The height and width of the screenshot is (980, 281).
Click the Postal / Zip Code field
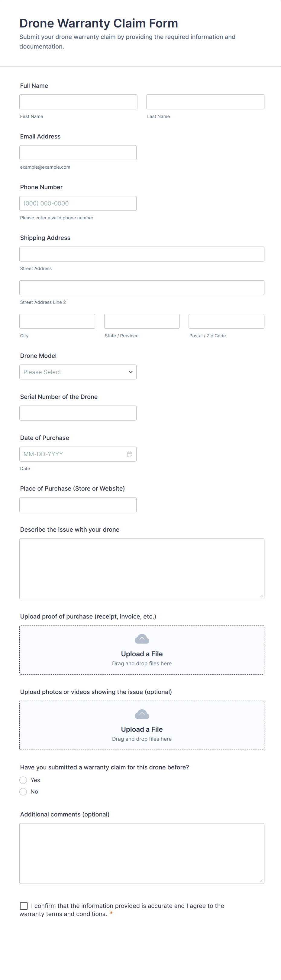226,321
